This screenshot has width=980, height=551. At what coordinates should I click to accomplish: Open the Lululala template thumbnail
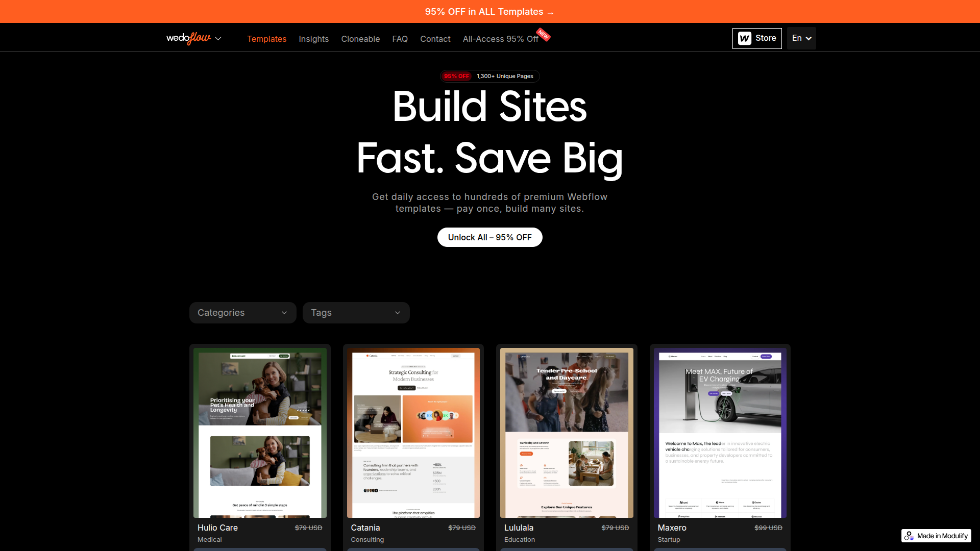pyautogui.click(x=567, y=433)
